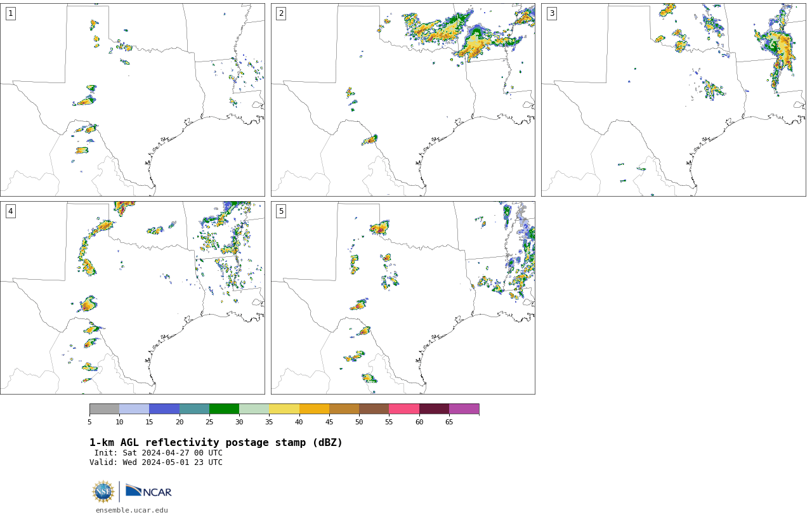The width and height of the screenshot is (812, 517).
Task: Click the panel number label 1
Action: pos(11,13)
